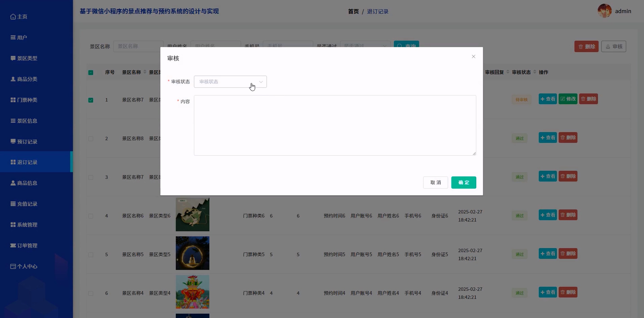Click inside the 内容 text area
The width and height of the screenshot is (644, 318).
(x=335, y=125)
